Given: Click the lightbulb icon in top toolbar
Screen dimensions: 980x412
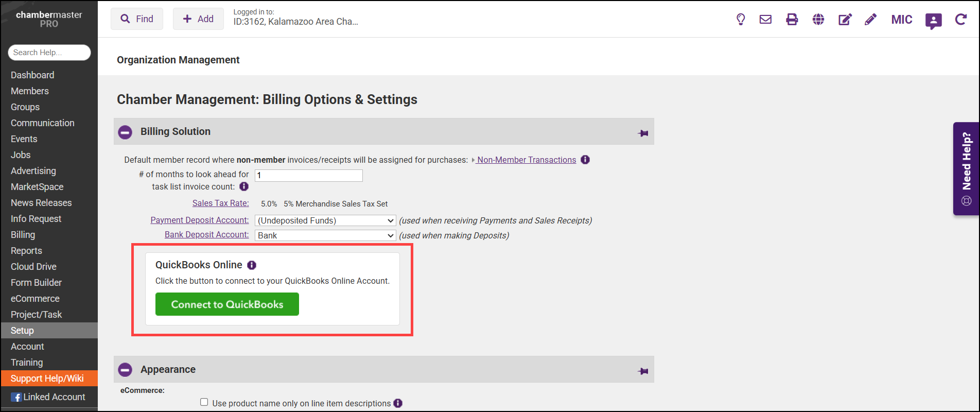Looking at the screenshot, I should tap(741, 20).
